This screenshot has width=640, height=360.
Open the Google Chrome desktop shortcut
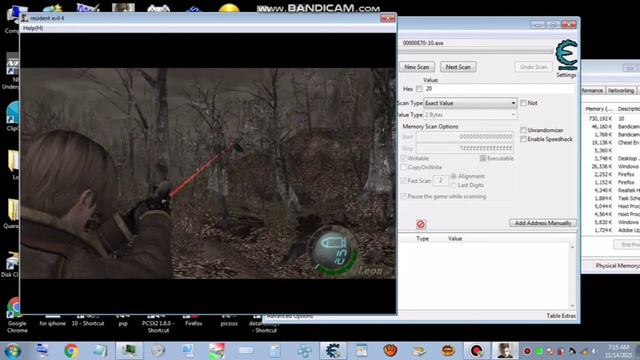coord(17,315)
